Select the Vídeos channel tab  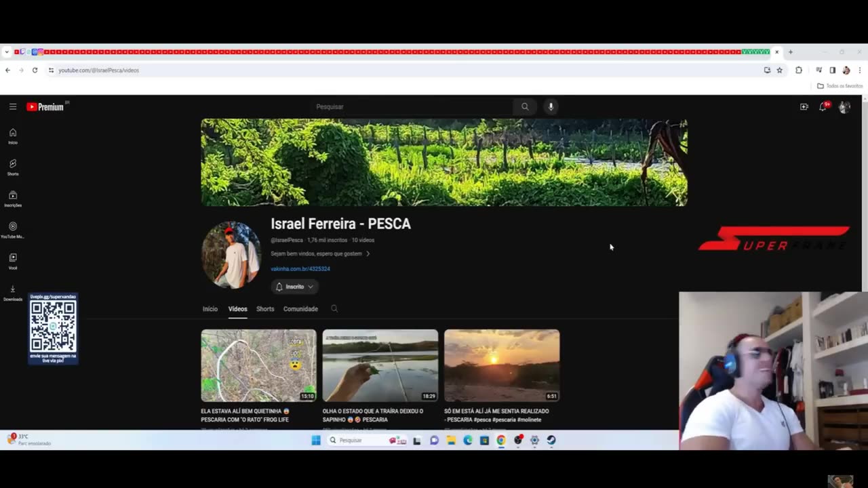[x=237, y=309]
